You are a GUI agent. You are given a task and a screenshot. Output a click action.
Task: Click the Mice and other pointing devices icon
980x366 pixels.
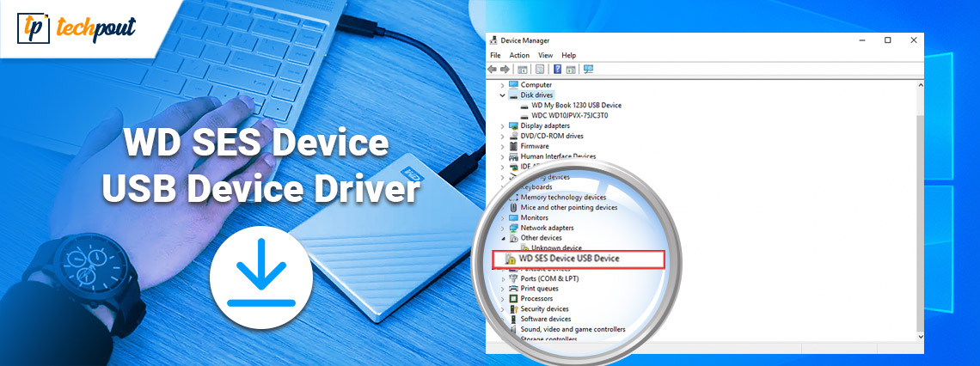(513, 207)
